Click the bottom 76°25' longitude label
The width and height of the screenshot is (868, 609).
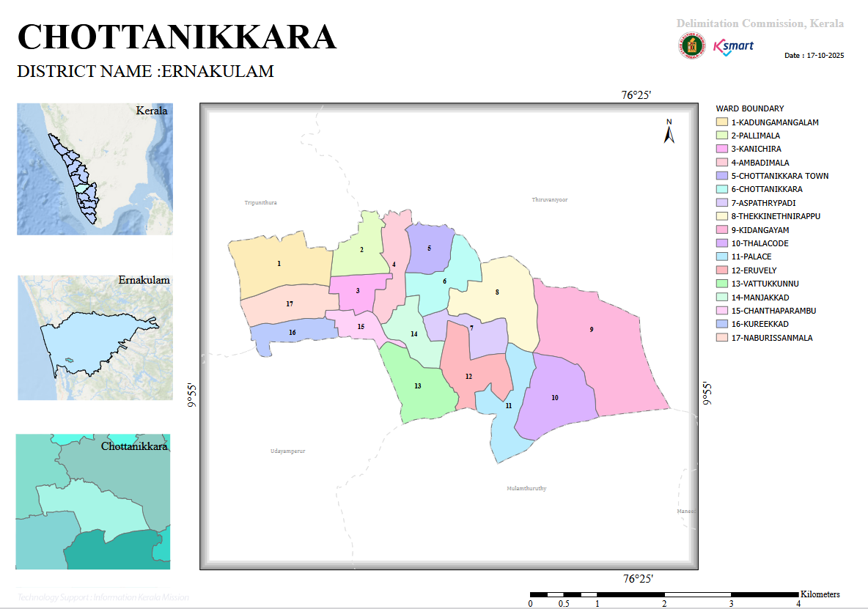[x=638, y=578]
